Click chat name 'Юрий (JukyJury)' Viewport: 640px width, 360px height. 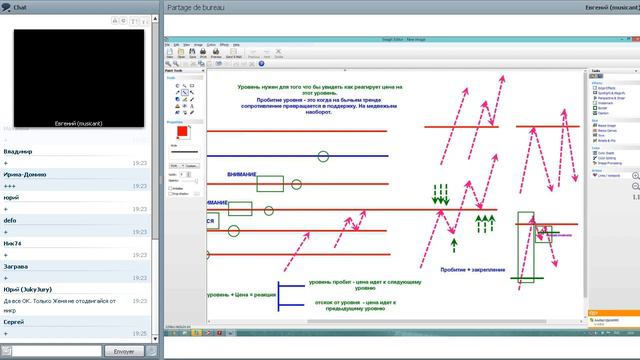(x=28, y=289)
